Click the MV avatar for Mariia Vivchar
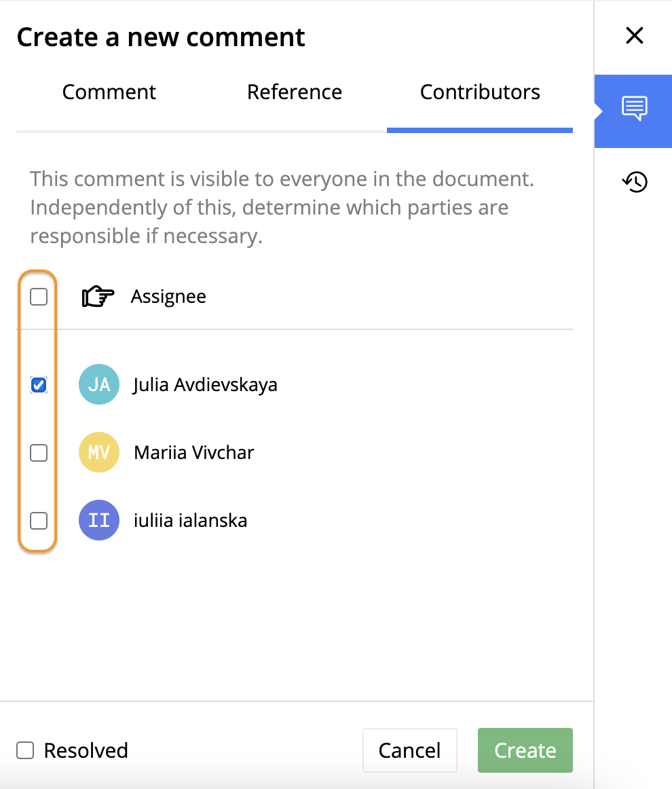This screenshot has width=672, height=789. pos(99,452)
